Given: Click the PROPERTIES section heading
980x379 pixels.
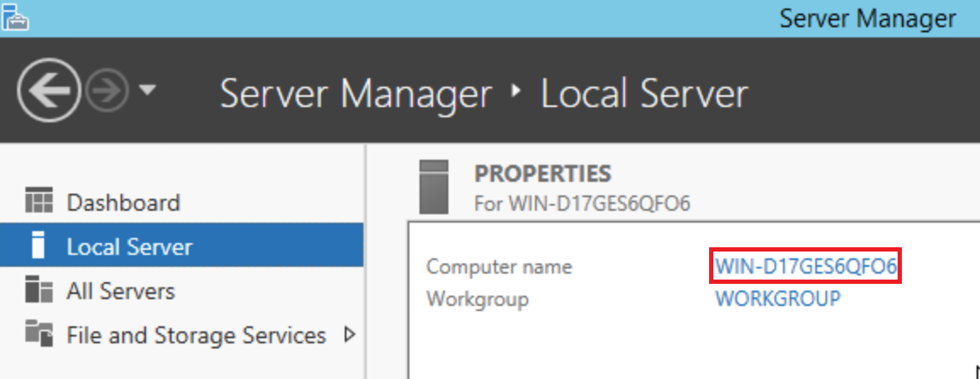Looking at the screenshot, I should click(x=542, y=173).
